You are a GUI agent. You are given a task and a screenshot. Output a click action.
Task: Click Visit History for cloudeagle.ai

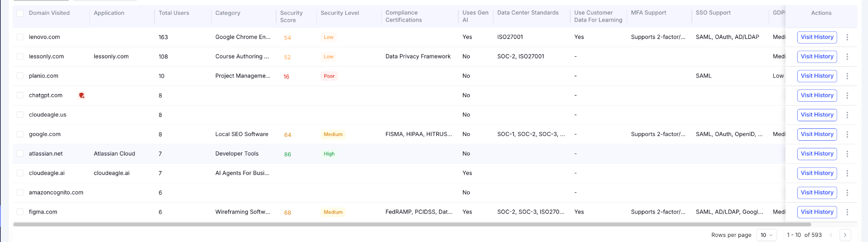click(817, 173)
